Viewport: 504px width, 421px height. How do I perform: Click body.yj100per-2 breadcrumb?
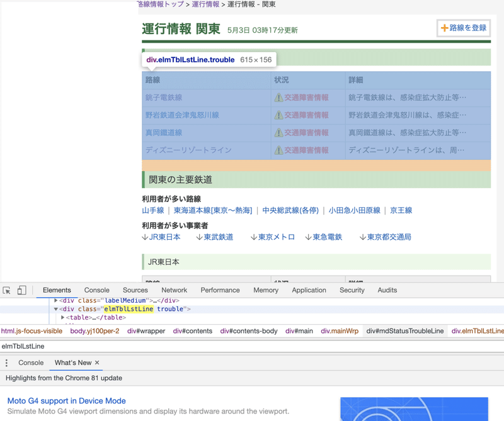coord(95,331)
